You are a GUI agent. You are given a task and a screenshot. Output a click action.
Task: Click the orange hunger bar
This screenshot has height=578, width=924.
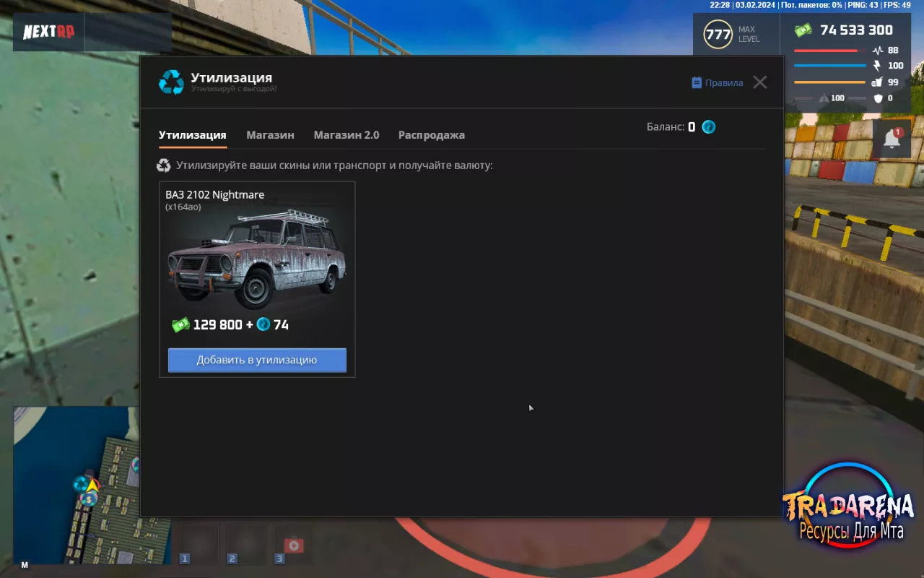(829, 82)
